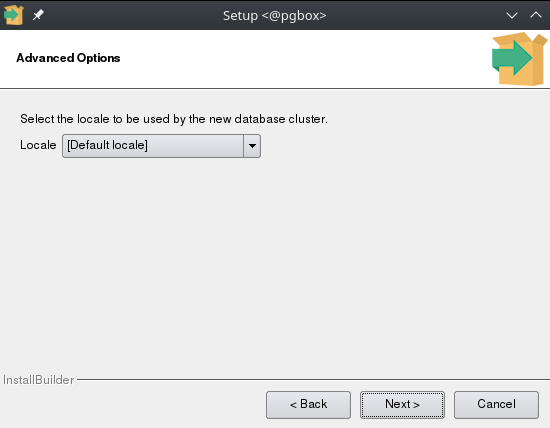This screenshot has height=428, width=550.
Task: Cancel the setup wizard
Action: [496, 405]
